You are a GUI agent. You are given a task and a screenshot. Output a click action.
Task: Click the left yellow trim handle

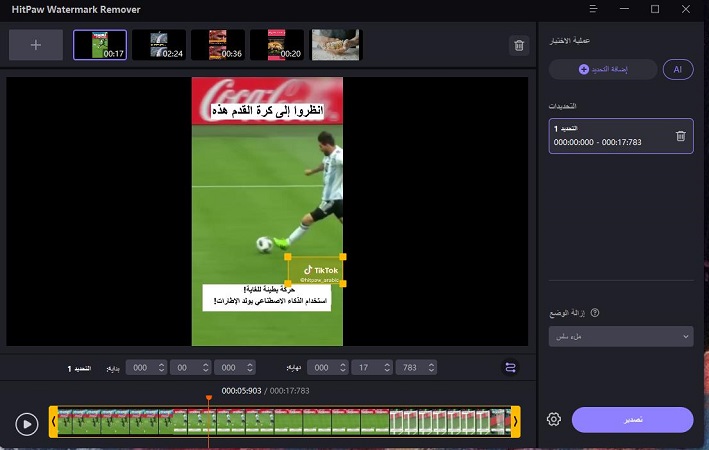53,422
